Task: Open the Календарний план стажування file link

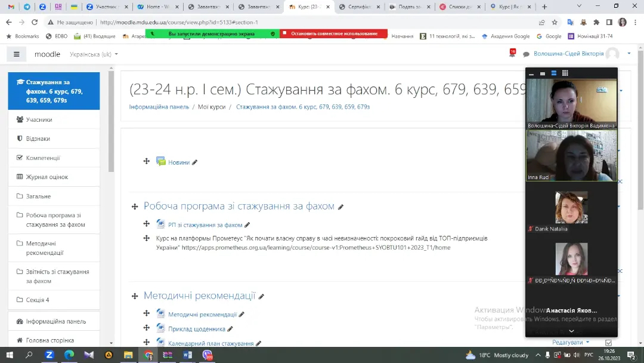Action: 210,344
